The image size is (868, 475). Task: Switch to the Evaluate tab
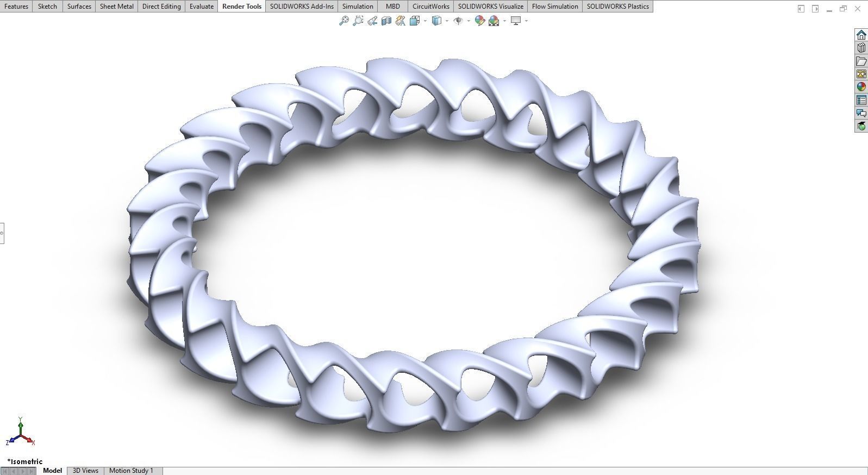pyautogui.click(x=201, y=7)
